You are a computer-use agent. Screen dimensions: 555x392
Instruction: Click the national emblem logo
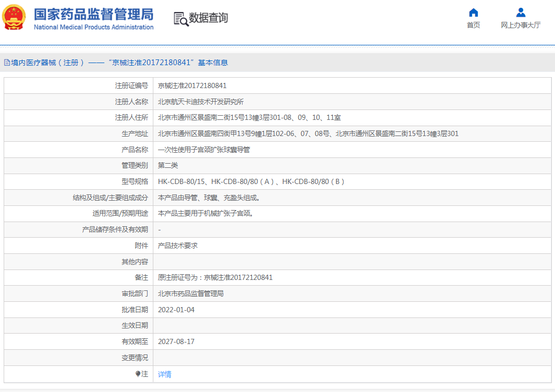click(14, 18)
